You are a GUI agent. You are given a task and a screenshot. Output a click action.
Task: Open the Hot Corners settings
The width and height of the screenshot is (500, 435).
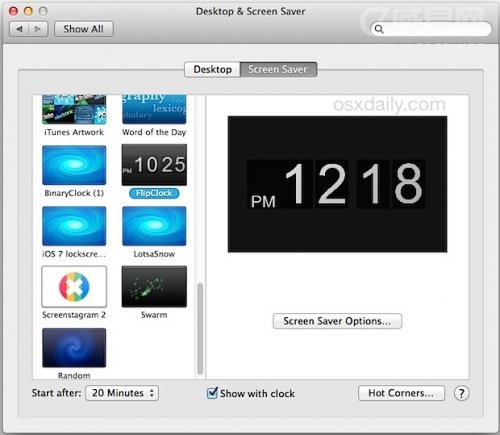401,393
